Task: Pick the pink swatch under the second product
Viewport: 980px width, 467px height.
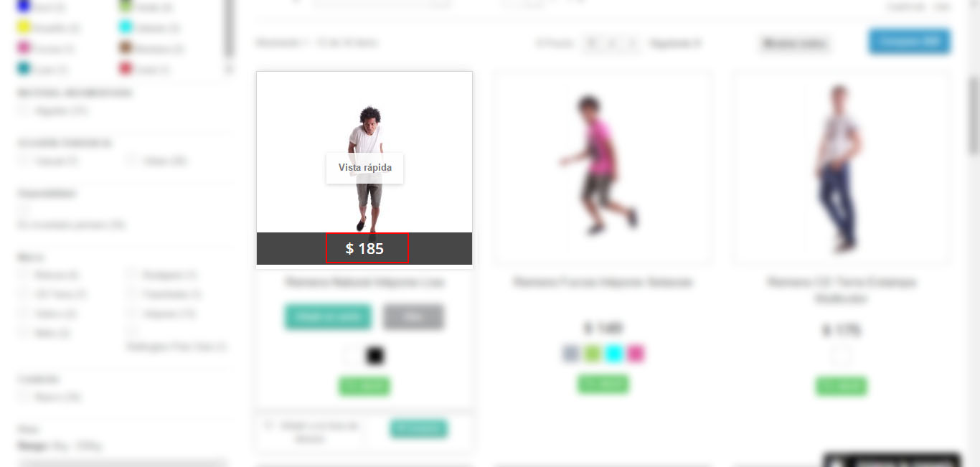Action: (636, 354)
